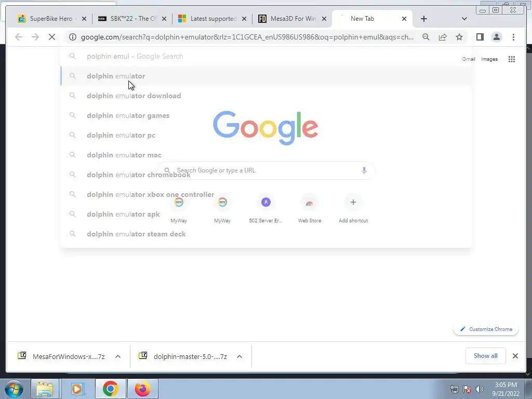This screenshot has height=399, width=532.
Task: Click Chrome icon in taskbar
Action: coord(110,389)
